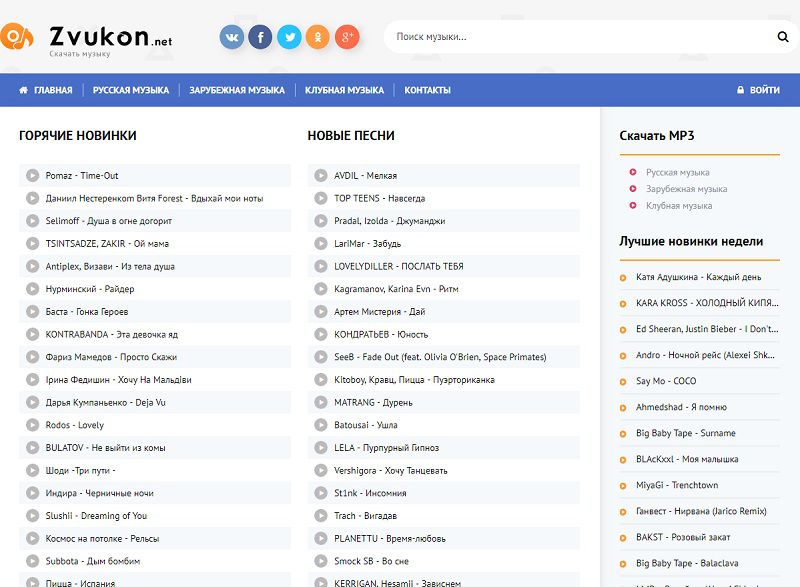
Task: Click the VK social icon
Action: pyautogui.click(x=232, y=38)
